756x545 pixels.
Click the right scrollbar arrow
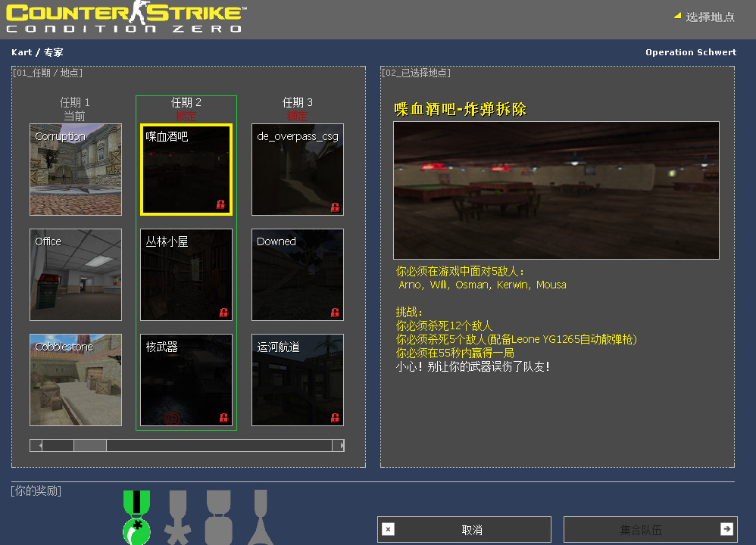(339, 446)
